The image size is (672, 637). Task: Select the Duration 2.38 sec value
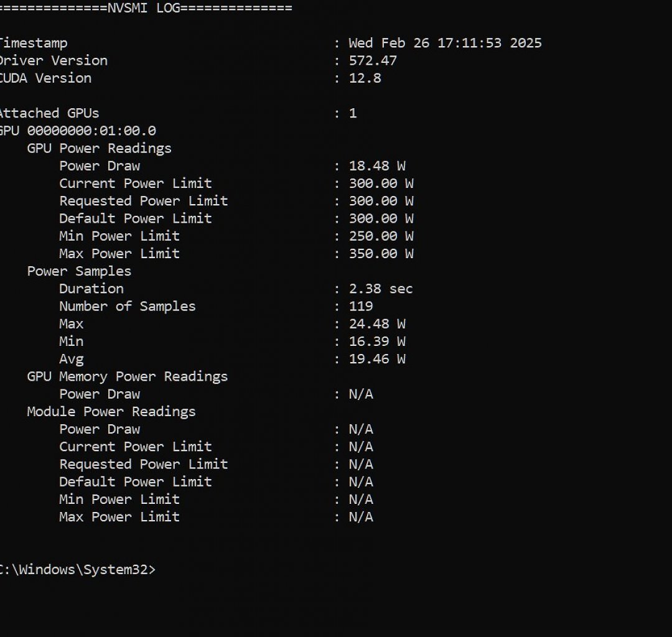click(x=381, y=289)
